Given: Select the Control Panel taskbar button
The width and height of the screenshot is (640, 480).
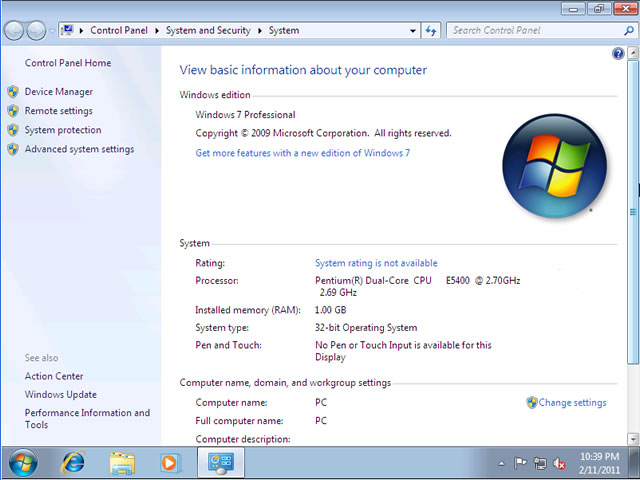Looking at the screenshot, I should (221, 462).
